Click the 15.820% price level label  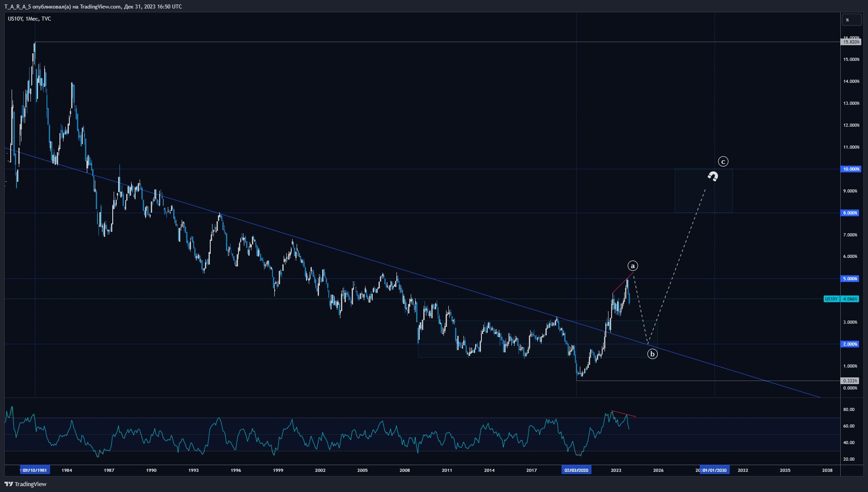[x=851, y=42]
